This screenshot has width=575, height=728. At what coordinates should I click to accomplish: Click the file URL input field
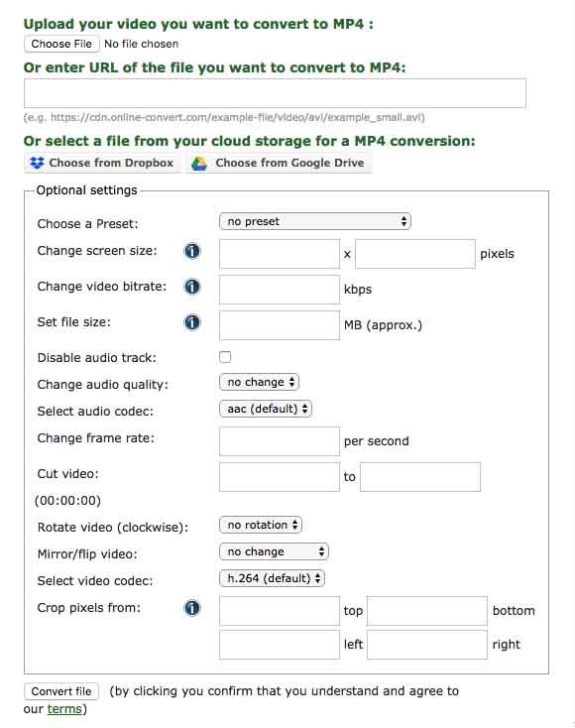tap(275, 93)
